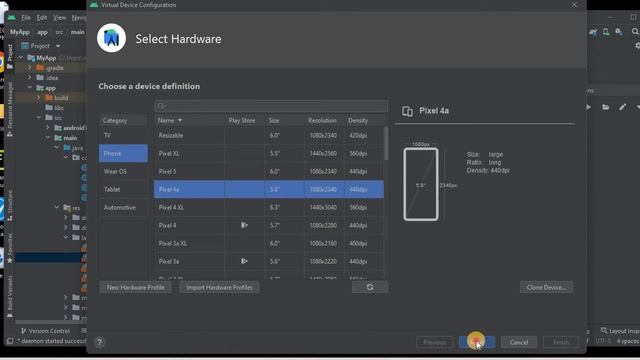Screen dimensions: 640x360
Task: Click Play Store icon in Pixel 3a row
Action: point(244,261)
